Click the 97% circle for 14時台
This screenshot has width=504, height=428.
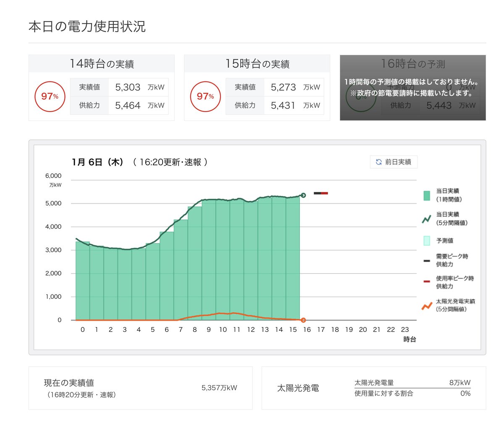50,97
